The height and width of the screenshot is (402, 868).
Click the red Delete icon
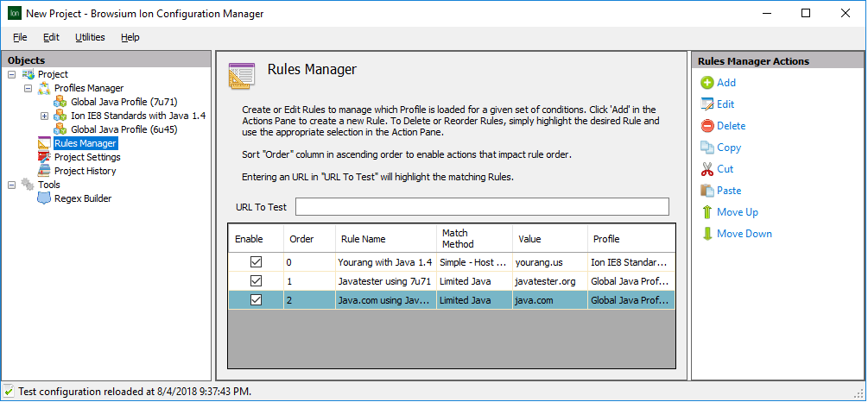click(x=706, y=126)
